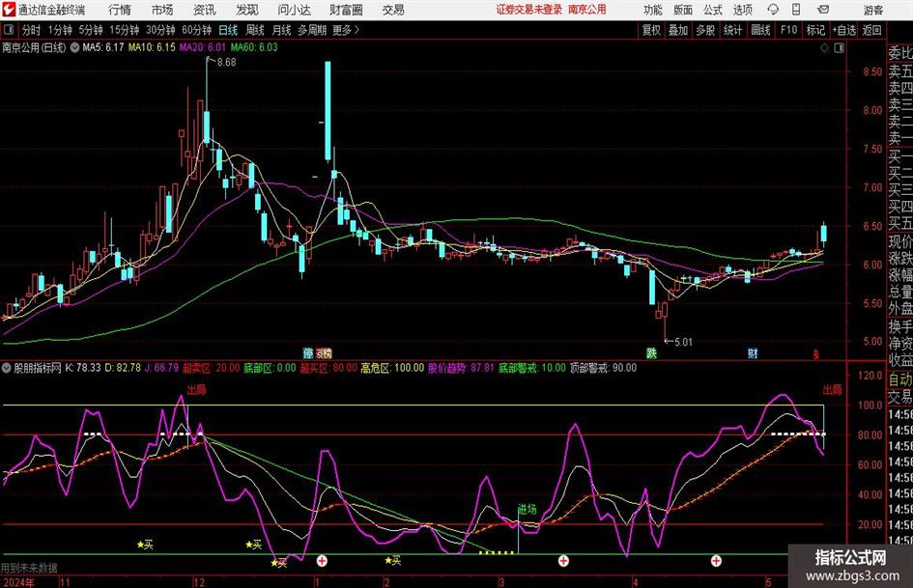Viewport: 913px width, 588px height.
Task: Select the 周线 weekly period
Action: point(255,30)
